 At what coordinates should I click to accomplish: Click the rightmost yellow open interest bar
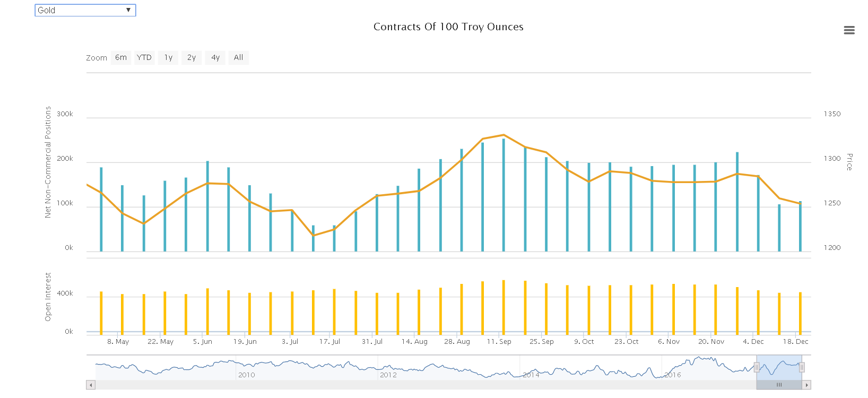[800, 313]
